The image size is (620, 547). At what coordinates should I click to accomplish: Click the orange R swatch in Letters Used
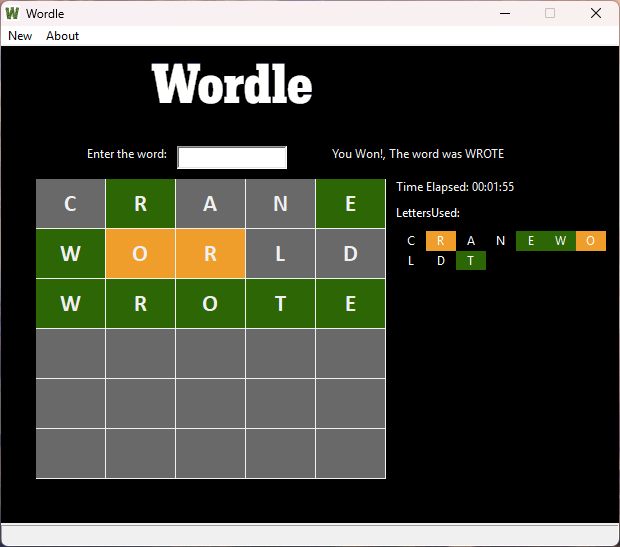click(441, 241)
